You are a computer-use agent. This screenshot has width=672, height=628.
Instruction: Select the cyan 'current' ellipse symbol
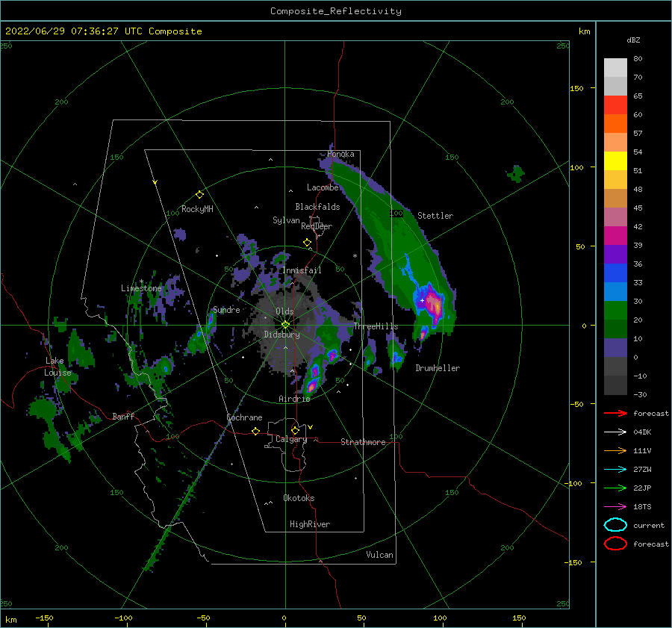coord(615,525)
